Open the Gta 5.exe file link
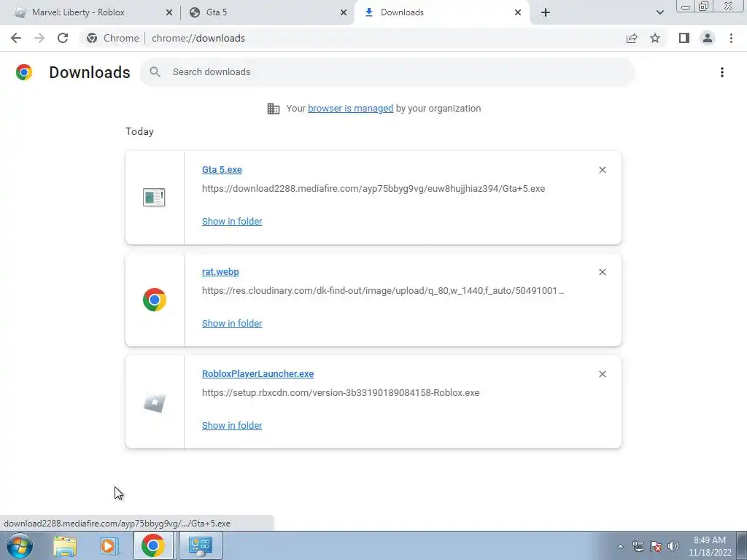 tap(222, 169)
